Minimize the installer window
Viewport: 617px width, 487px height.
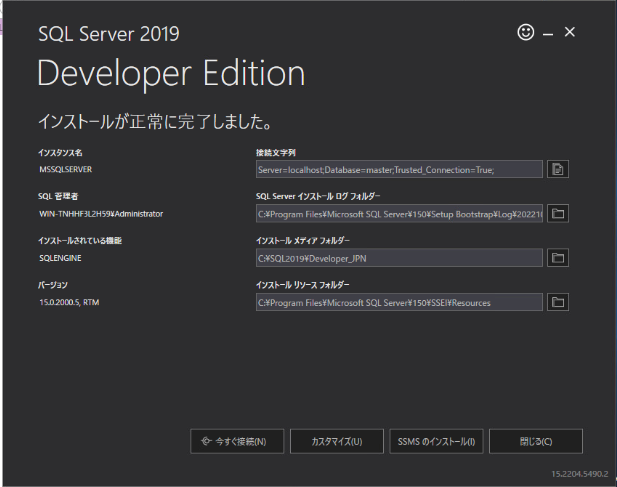point(548,35)
